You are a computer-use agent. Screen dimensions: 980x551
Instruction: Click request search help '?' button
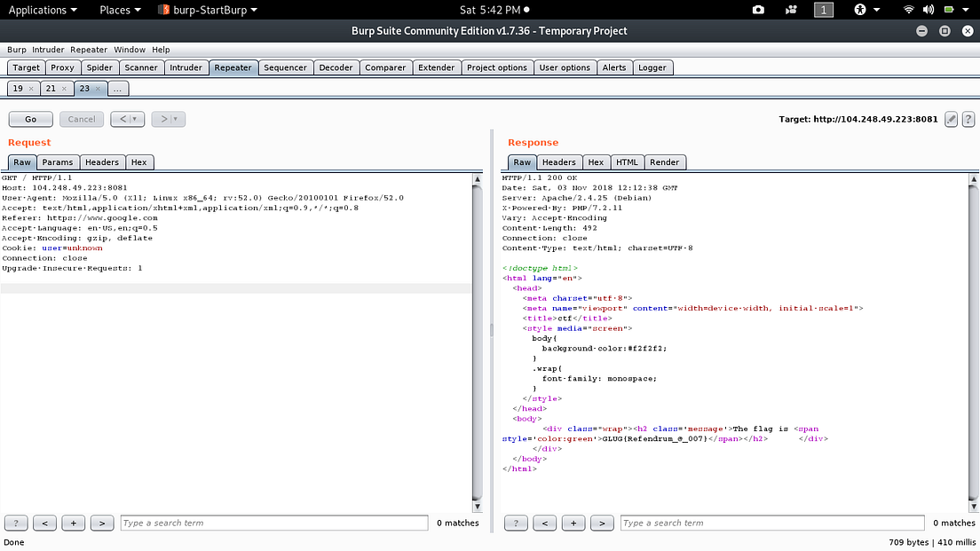click(16, 523)
